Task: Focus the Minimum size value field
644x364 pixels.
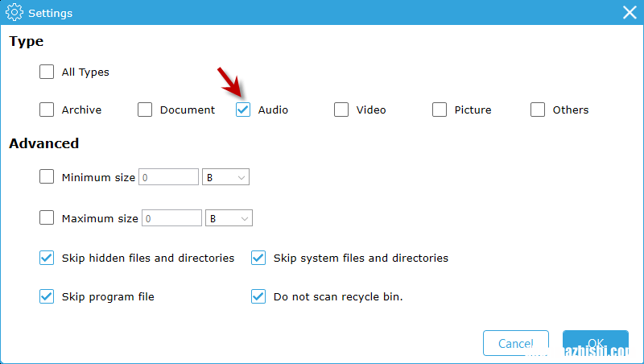Action: point(168,177)
